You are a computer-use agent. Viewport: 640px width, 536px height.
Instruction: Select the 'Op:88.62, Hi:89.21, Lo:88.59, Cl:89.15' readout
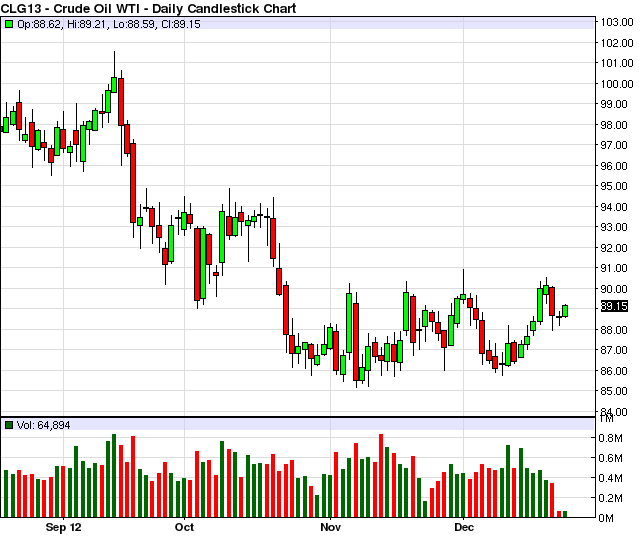tap(109, 24)
